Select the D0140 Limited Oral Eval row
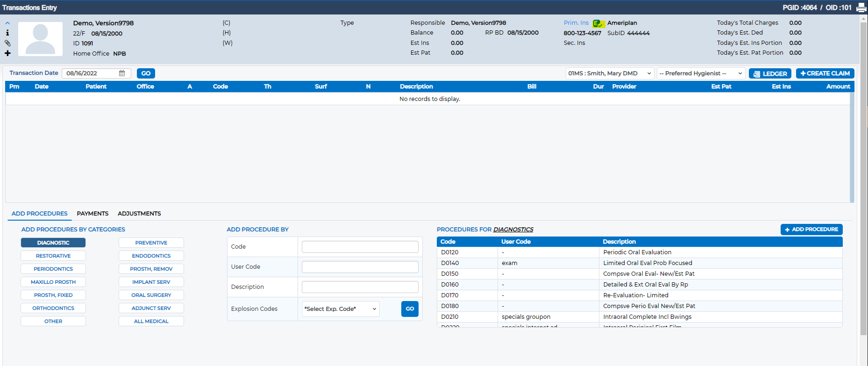Viewport: 868px width, 366px height. click(640, 263)
